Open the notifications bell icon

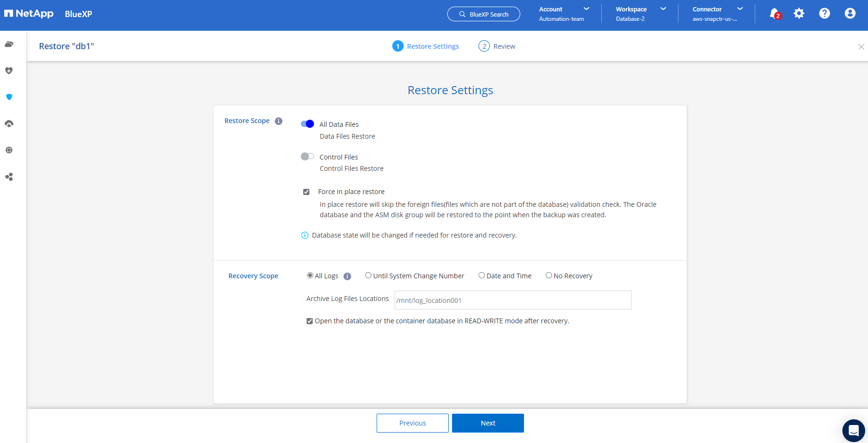(774, 13)
